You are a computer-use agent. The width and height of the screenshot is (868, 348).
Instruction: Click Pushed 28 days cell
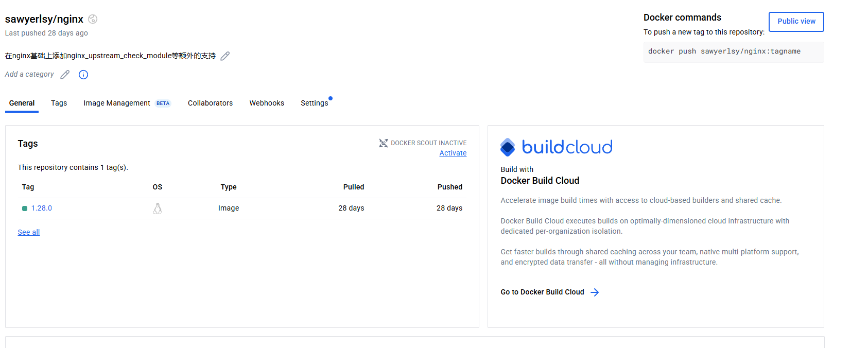[449, 208]
